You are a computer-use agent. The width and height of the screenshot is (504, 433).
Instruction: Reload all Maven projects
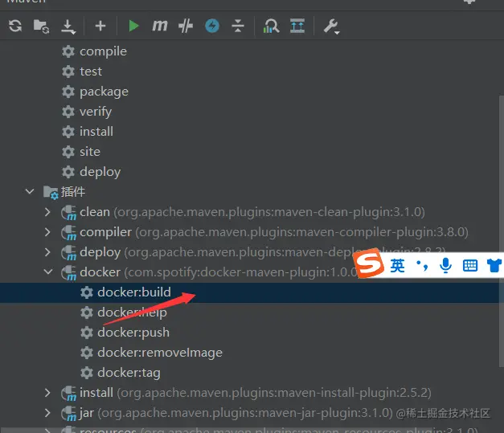coord(15,26)
